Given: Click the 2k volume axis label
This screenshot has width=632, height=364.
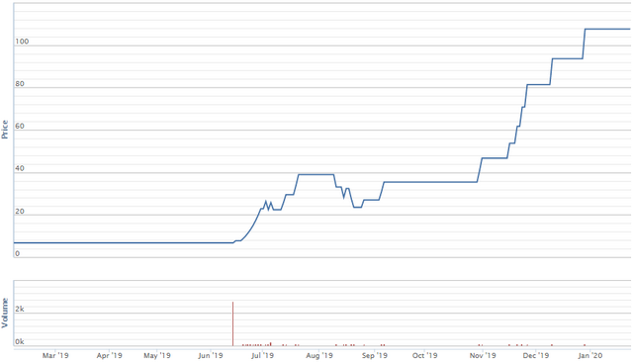Looking at the screenshot, I should (20, 310).
